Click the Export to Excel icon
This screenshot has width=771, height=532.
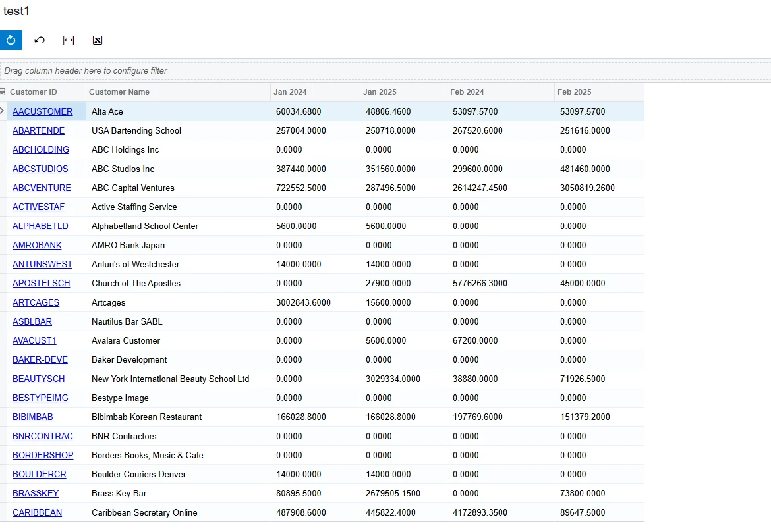98,40
